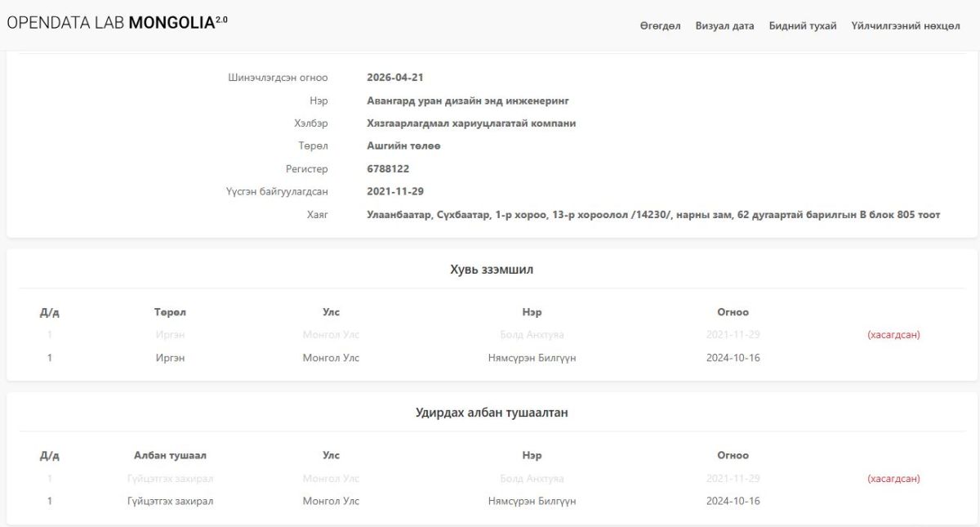Click the Хувь эзэмшил section heading
The width and height of the screenshot is (980, 527).
(x=491, y=270)
